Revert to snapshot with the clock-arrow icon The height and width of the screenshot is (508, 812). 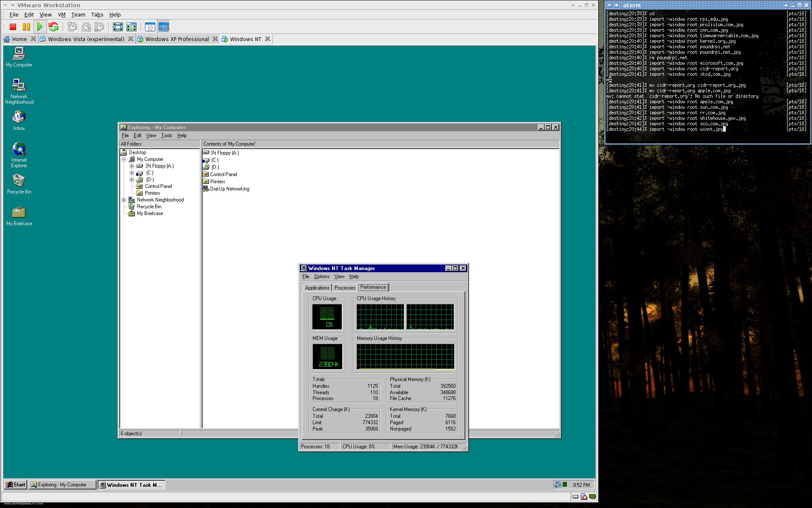point(86,27)
